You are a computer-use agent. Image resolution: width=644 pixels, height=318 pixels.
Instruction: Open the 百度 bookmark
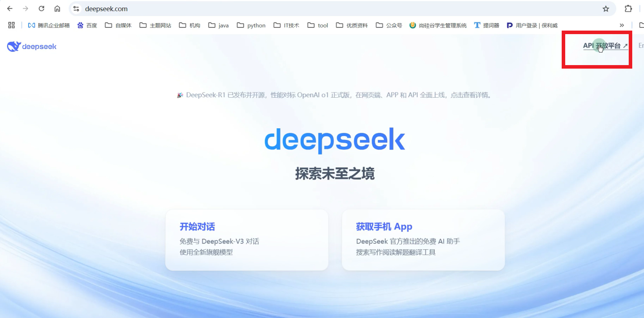click(x=87, y=25)
